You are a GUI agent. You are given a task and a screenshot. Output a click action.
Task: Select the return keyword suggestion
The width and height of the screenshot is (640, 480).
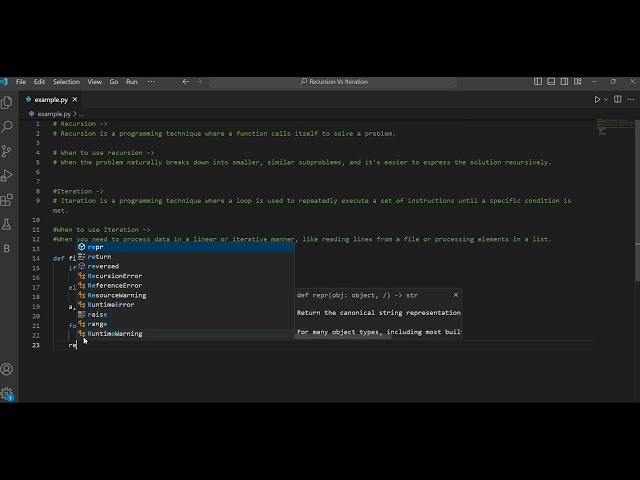pos(186,257)
